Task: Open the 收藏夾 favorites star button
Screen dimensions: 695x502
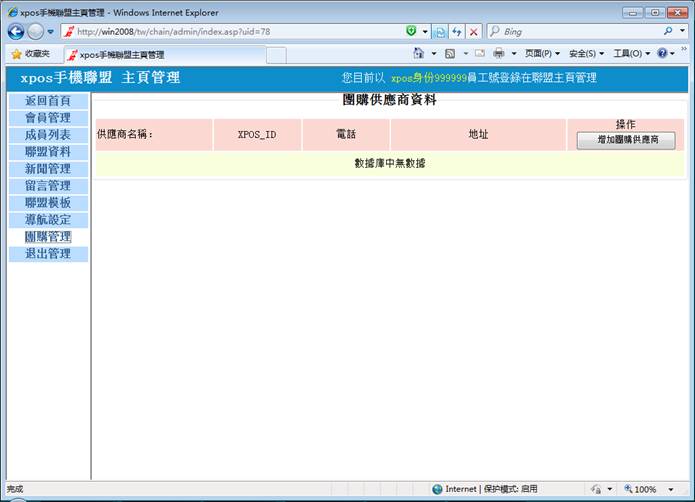Action: point(30,54)
